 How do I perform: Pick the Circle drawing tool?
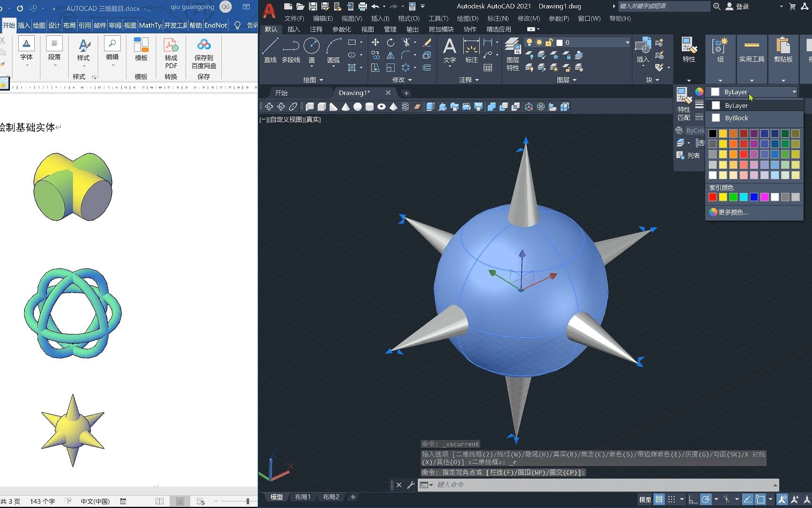[312, 47]
